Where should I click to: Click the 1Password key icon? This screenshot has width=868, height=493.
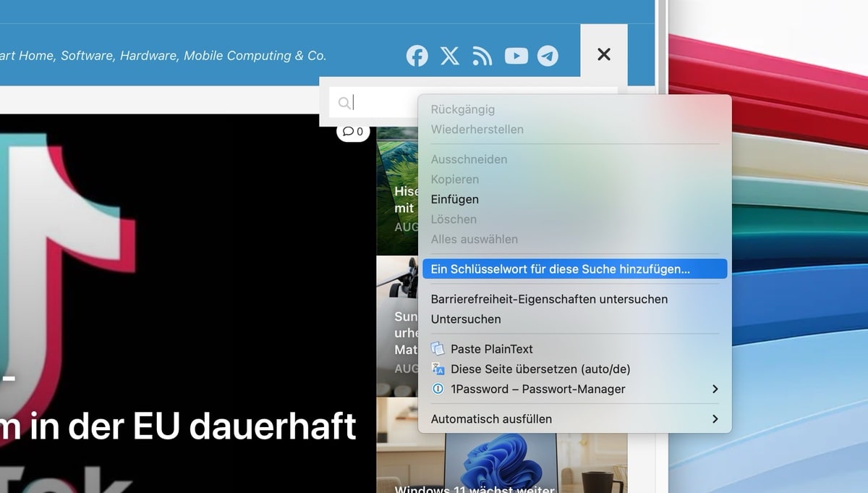point(438,389)
